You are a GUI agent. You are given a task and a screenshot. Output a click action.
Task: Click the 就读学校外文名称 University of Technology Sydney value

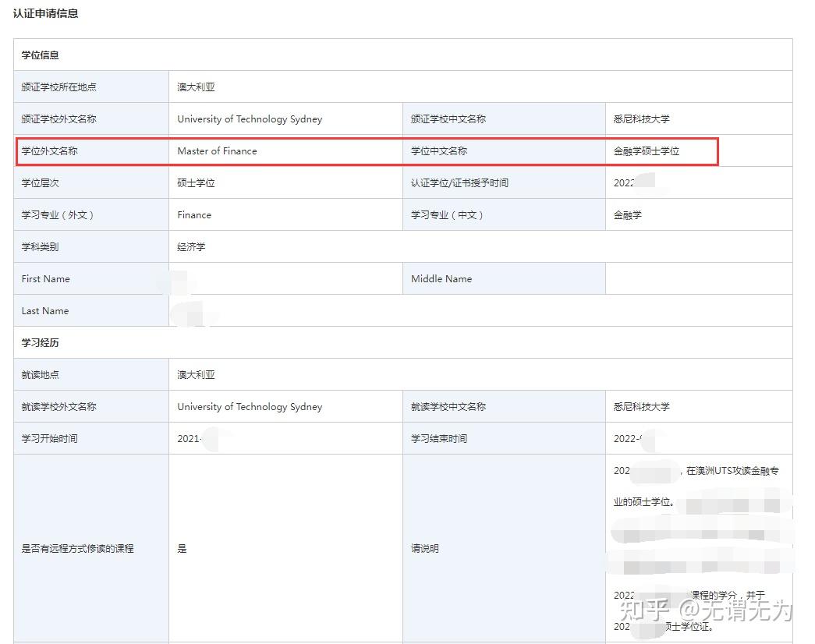[x=250, y=407]
